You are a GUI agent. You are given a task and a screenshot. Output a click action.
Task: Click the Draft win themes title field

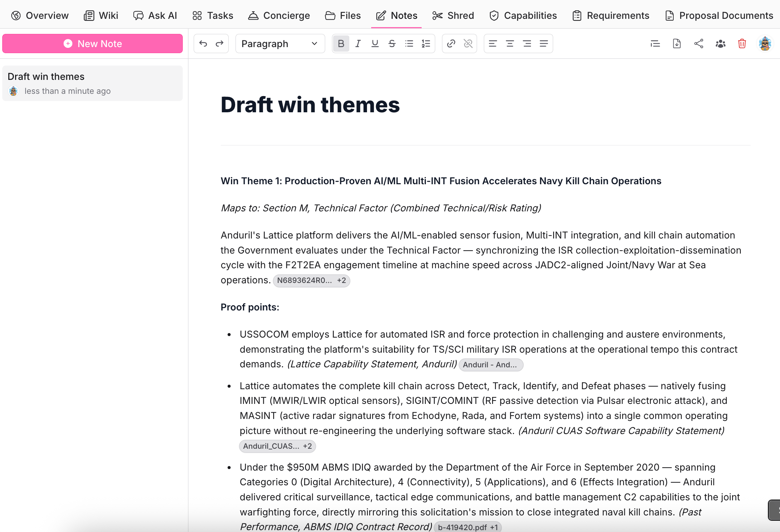click(x=310, y=105)
